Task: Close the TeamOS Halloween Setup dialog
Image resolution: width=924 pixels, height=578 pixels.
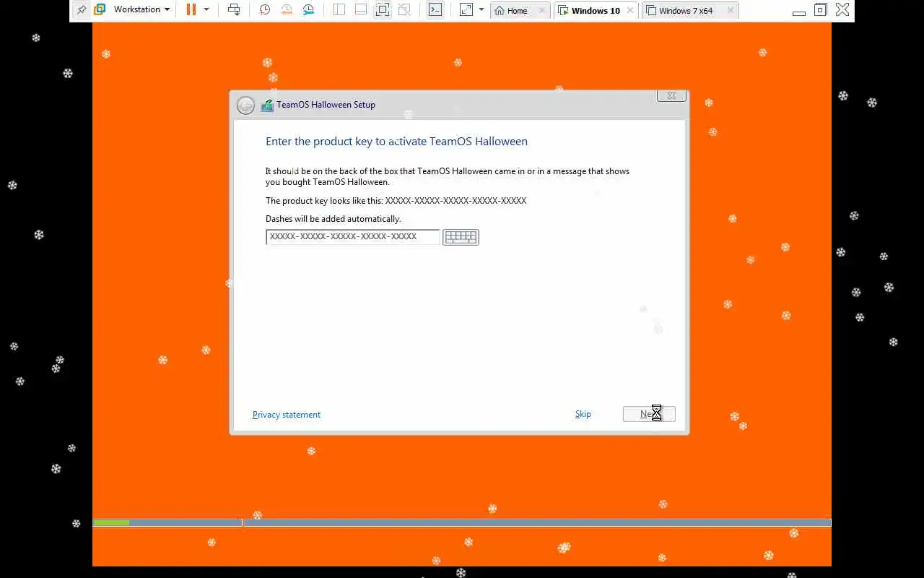Action: pos(671,95)
